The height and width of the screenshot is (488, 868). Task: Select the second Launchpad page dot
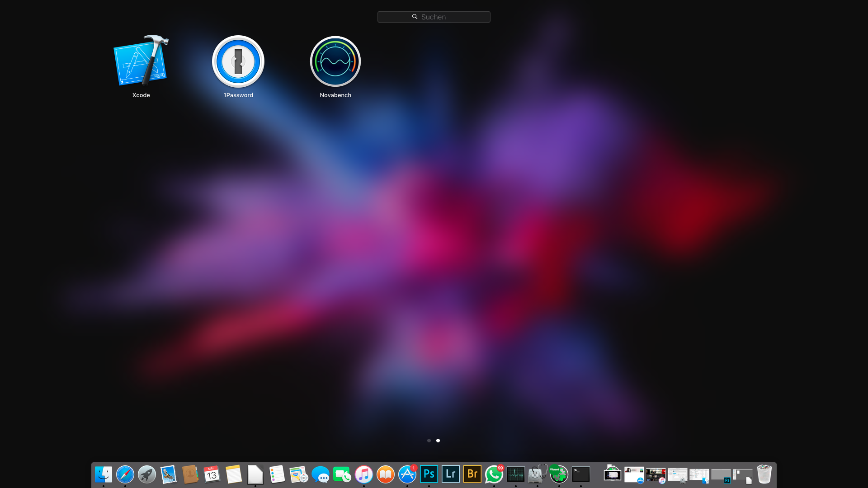(438, 441)
